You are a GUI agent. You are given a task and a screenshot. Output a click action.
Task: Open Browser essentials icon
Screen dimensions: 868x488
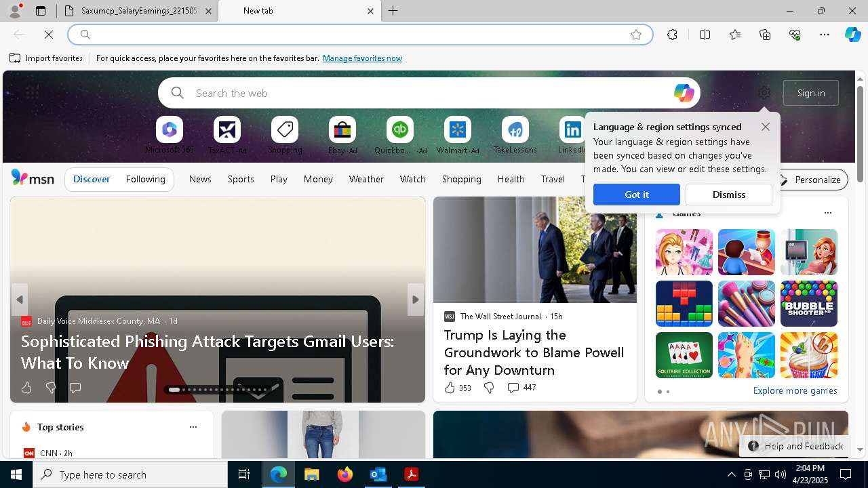(795, 35)
